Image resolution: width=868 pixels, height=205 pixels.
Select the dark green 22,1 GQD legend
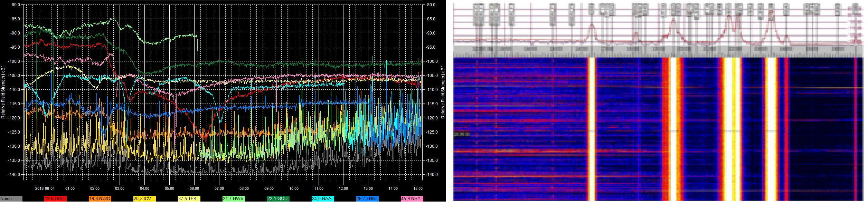(278, 199)
